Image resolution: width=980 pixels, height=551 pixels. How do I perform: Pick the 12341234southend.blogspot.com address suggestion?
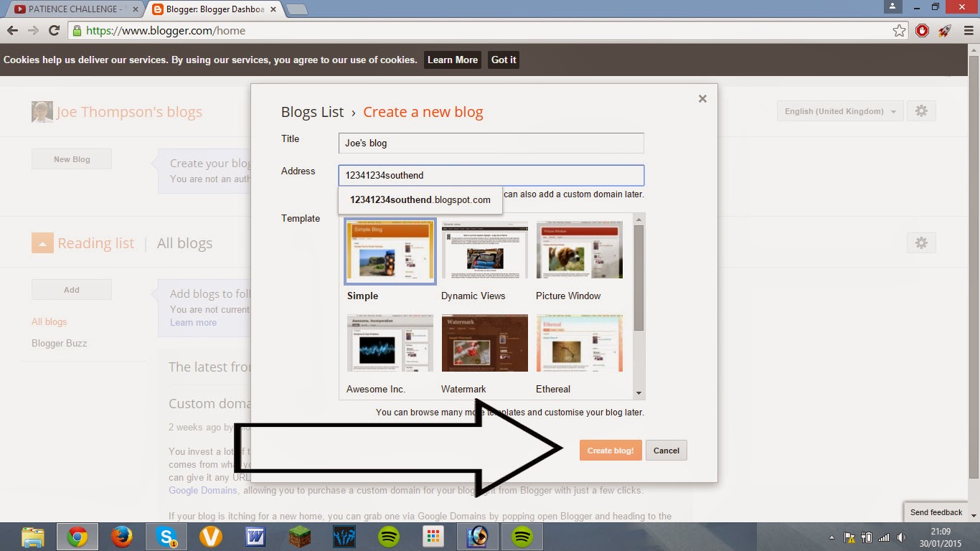click(420, 200)
